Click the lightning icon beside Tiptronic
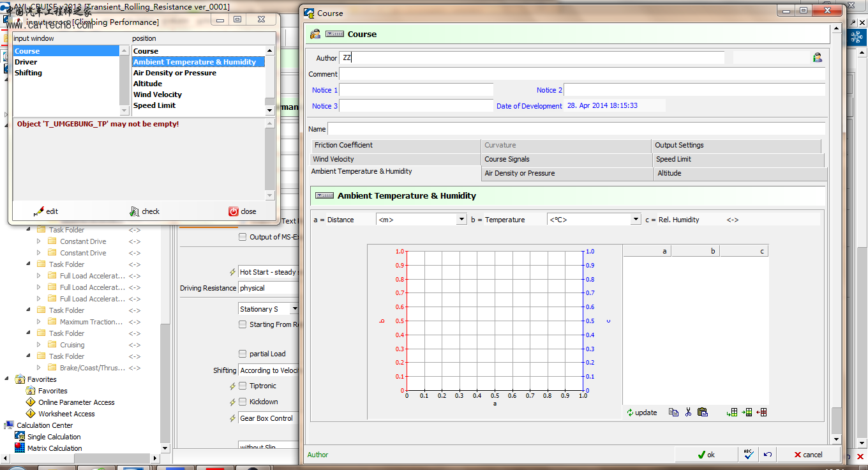This screenshot has height=470, width=868. tap(233, 386)
